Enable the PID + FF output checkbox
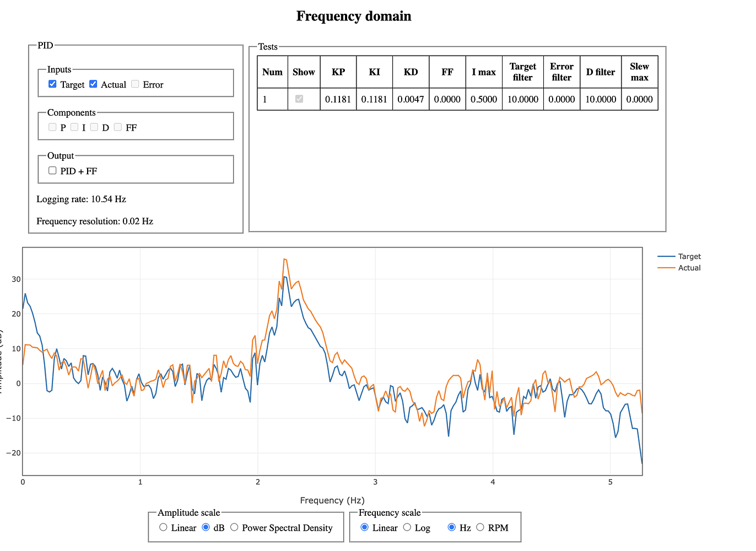756x551 pixels. tap(52, 170)
